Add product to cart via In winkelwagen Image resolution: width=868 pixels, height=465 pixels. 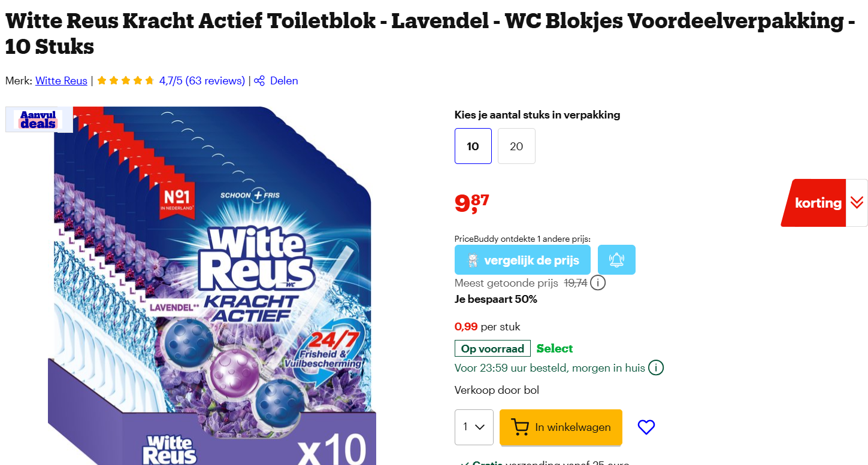pos(560,427)
